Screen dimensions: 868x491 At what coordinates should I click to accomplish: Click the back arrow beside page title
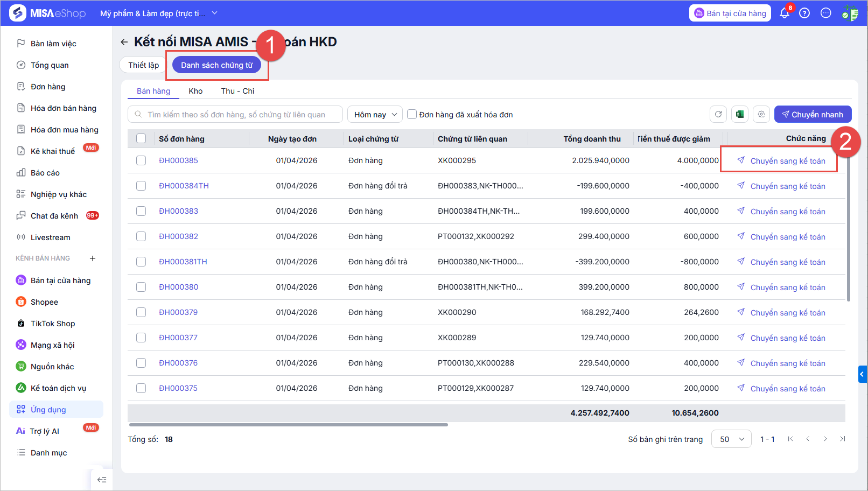[x=124, y=42]
